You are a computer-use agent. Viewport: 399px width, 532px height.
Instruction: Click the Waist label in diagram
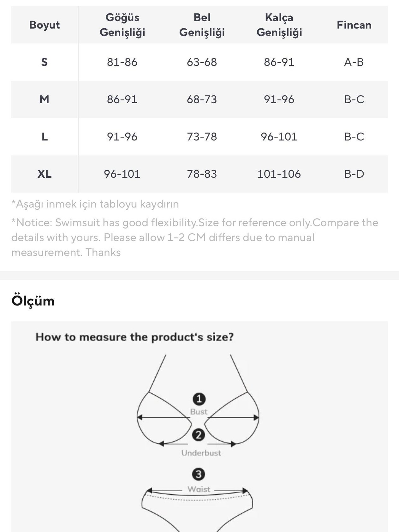click(199, 489)
